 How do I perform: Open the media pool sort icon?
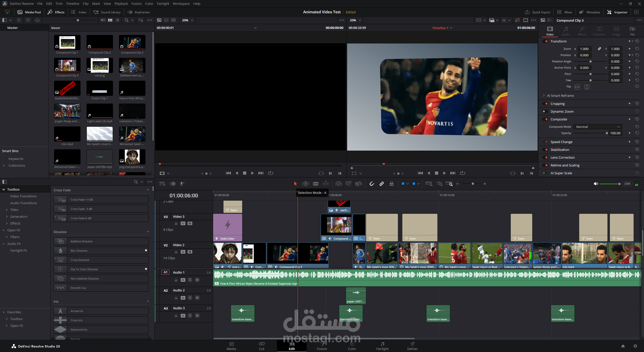click(x=140, y=20)
